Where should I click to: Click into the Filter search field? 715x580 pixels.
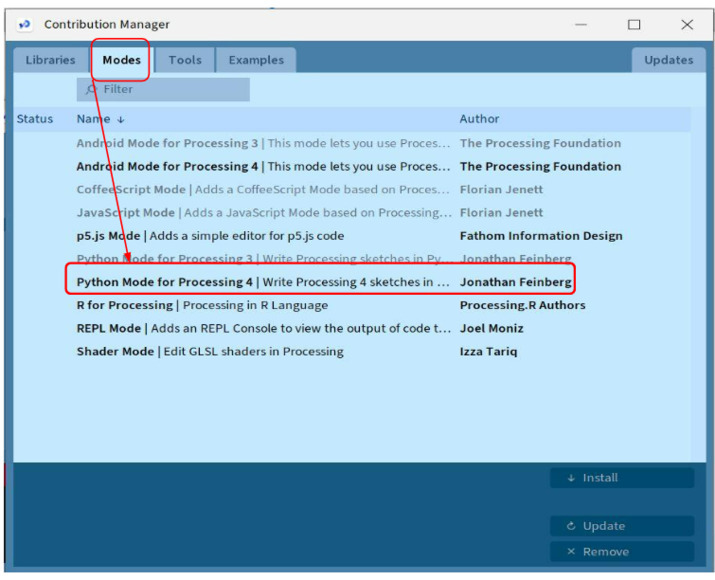pyautogui.click(x=163, y=89)
